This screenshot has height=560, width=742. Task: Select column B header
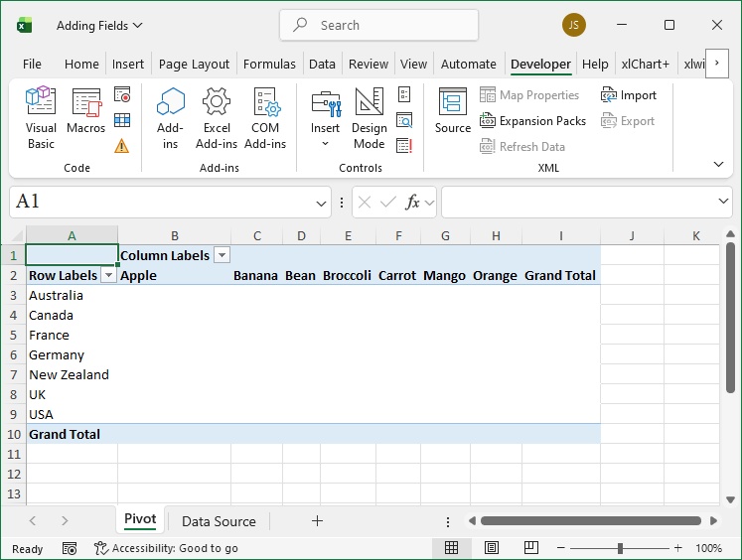pos(174,235)
